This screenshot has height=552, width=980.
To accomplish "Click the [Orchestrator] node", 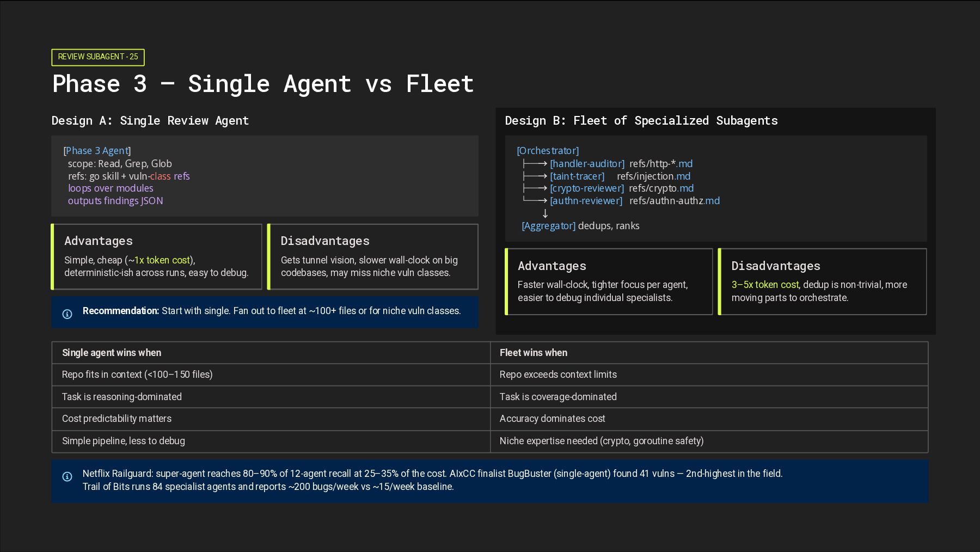I will 548,151.
